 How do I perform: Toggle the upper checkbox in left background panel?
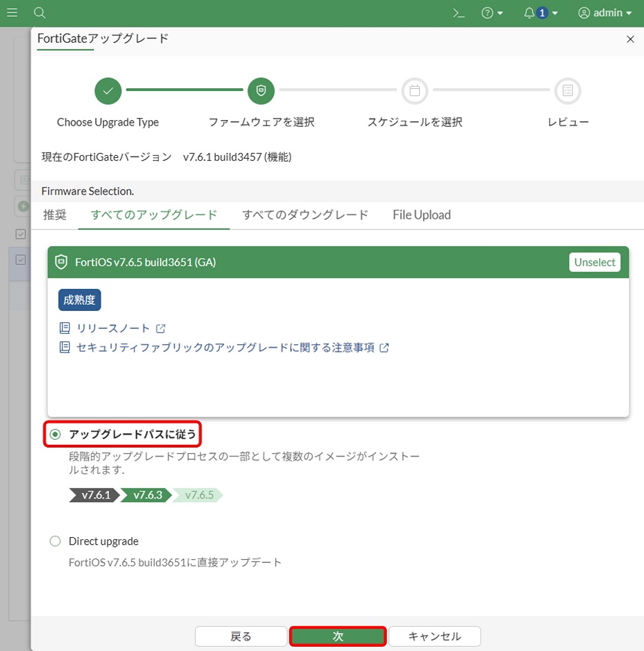pos(21,234)
